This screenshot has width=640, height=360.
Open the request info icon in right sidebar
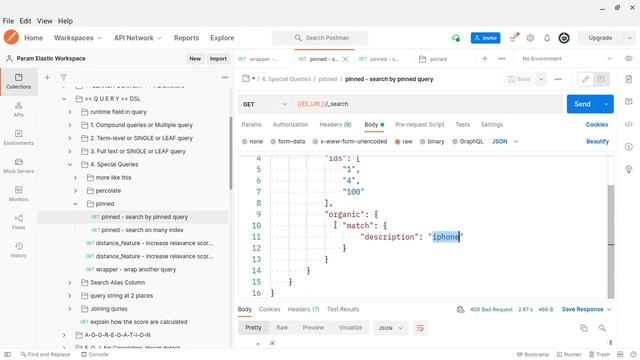pyautogui.click(x=629, y=147)
